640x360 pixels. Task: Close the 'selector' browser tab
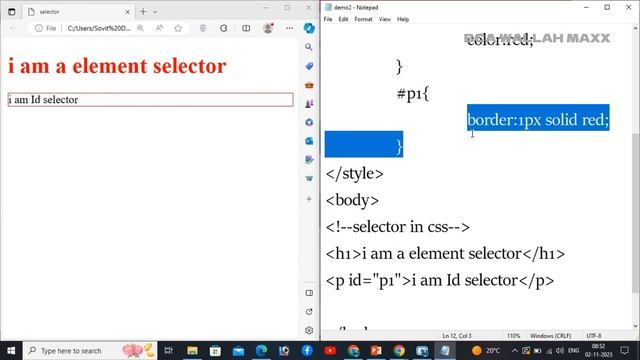point(127,12)
